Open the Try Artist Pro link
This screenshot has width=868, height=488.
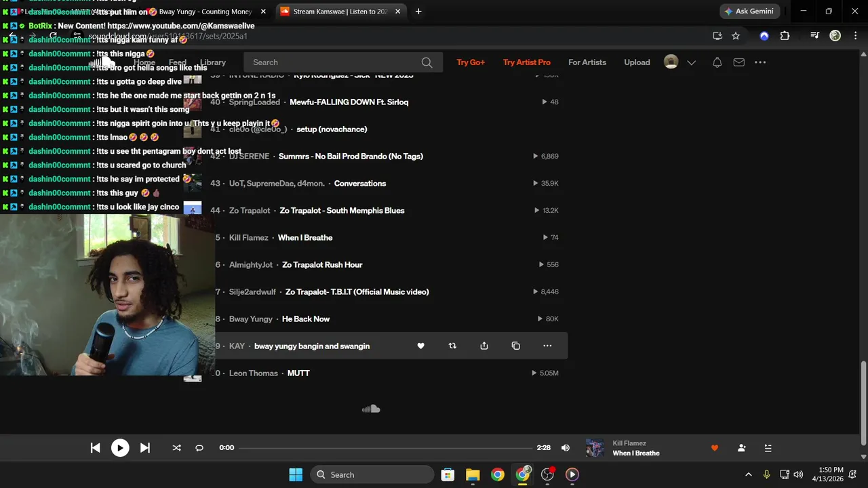click(527, 62)
